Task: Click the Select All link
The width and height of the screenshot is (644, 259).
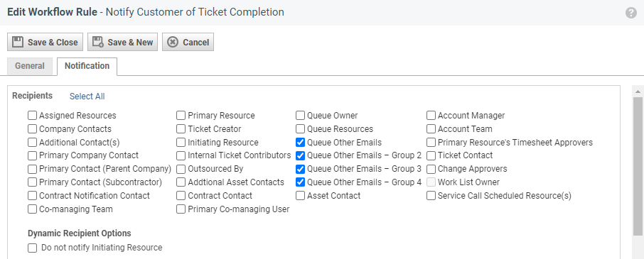Action: (x=87, y=97)
